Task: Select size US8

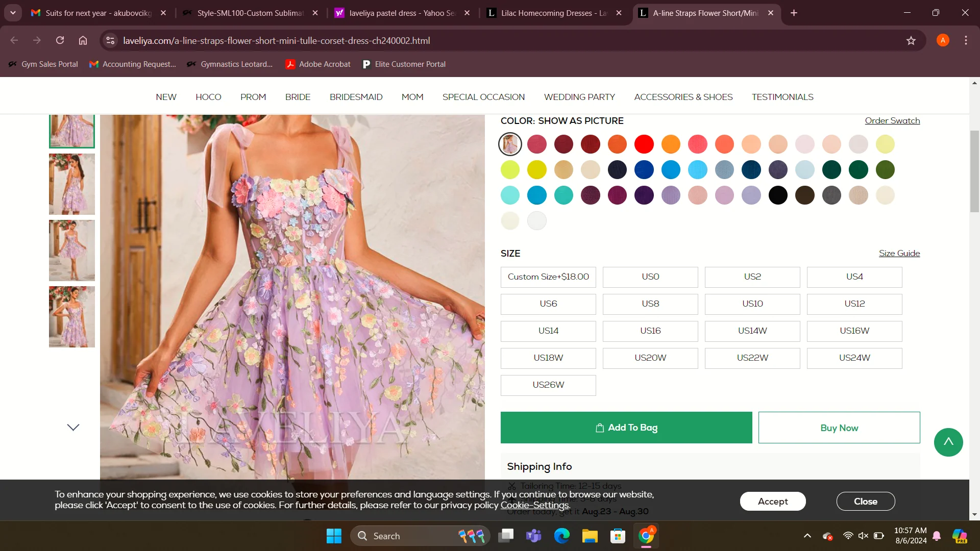Action: (x=650, y=304)
